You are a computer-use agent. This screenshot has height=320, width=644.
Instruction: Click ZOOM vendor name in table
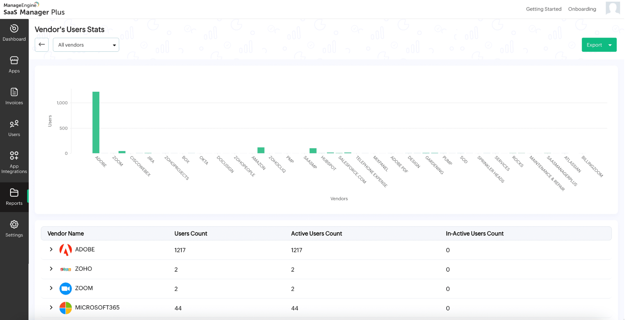84,288
